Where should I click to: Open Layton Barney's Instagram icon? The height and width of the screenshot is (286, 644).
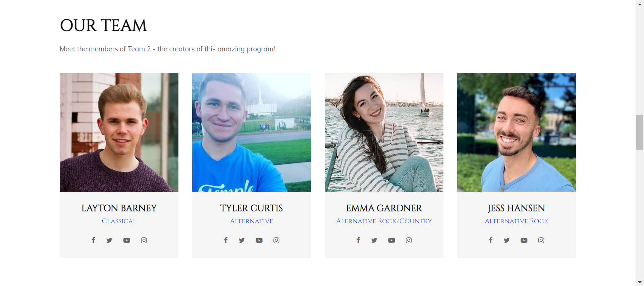144,240
